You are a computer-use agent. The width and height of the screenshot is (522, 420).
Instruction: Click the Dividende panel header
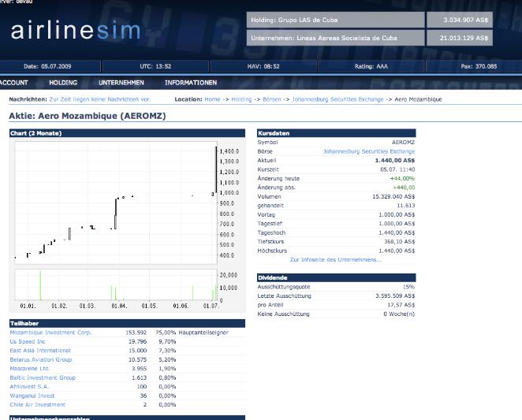pyautogui.click(x=336, y=277)
